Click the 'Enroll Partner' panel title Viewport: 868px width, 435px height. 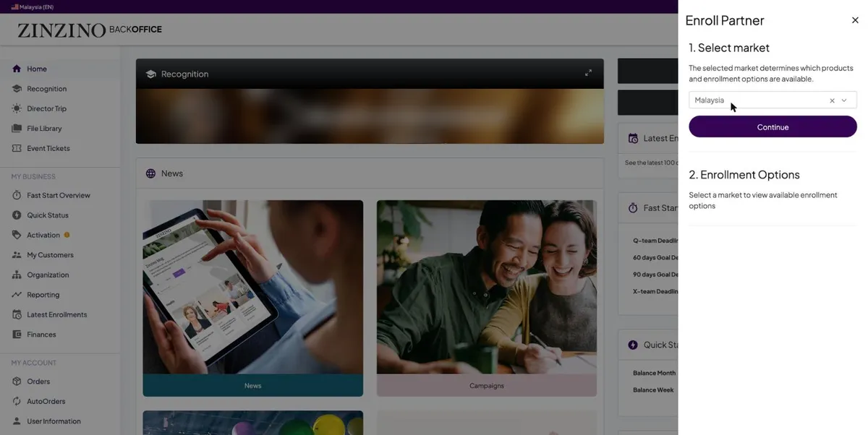[x=725, y=21]
